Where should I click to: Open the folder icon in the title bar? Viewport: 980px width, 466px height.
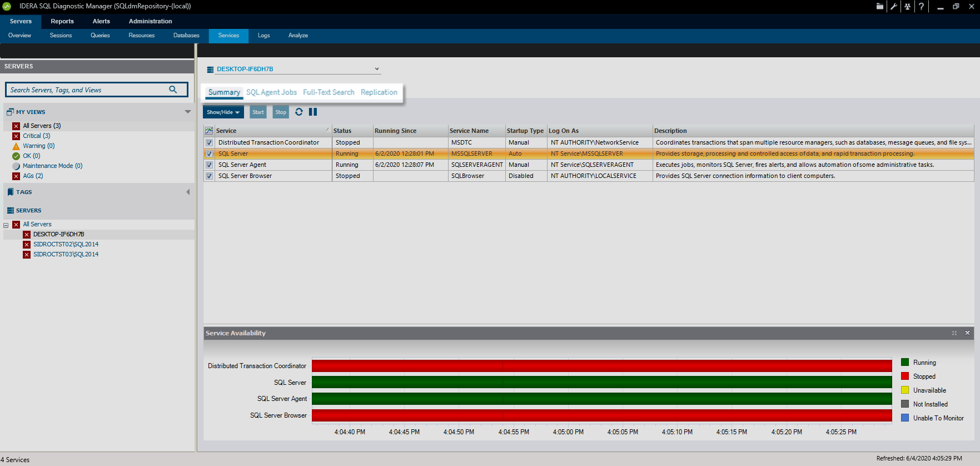point(880,7)
